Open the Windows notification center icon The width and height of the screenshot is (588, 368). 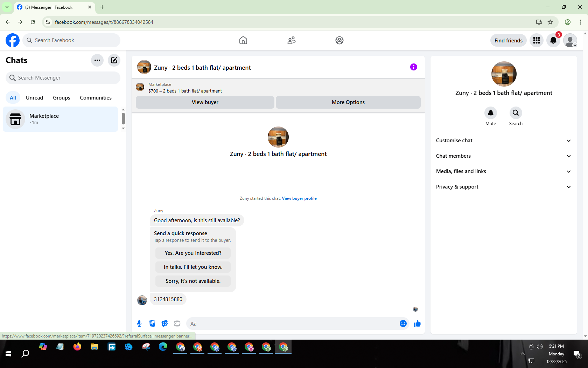click(x=577, y=354)
